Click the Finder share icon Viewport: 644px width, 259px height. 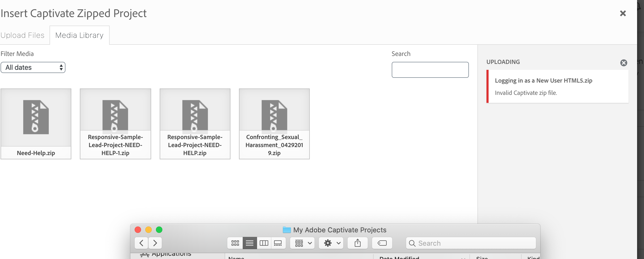tap(357, 243)
